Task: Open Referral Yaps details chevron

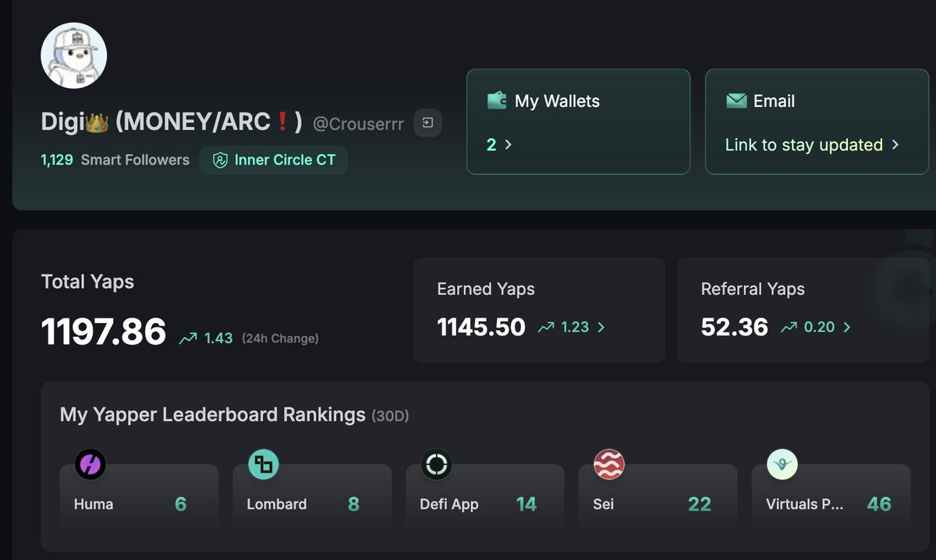Action: [x=846, y=328]
